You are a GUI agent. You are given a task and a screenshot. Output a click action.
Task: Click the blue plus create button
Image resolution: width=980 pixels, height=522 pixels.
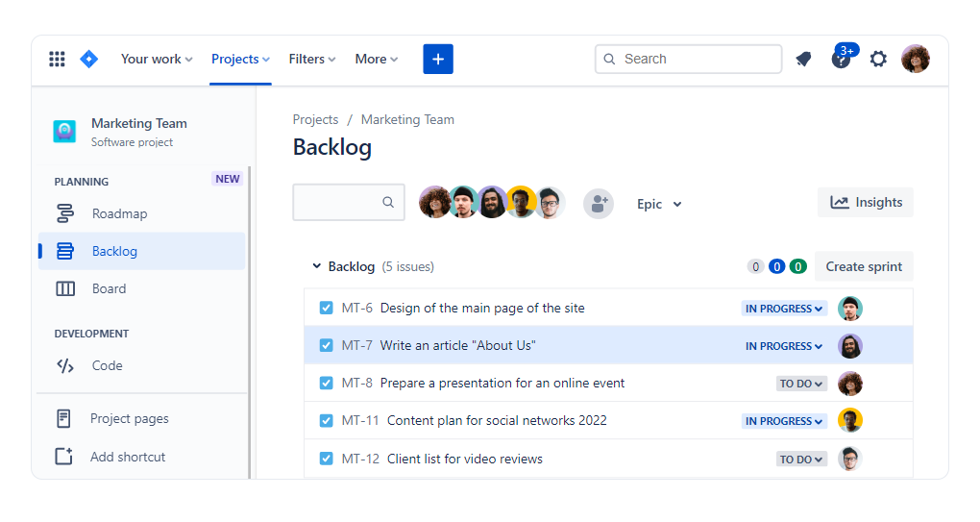click(438, 59)
